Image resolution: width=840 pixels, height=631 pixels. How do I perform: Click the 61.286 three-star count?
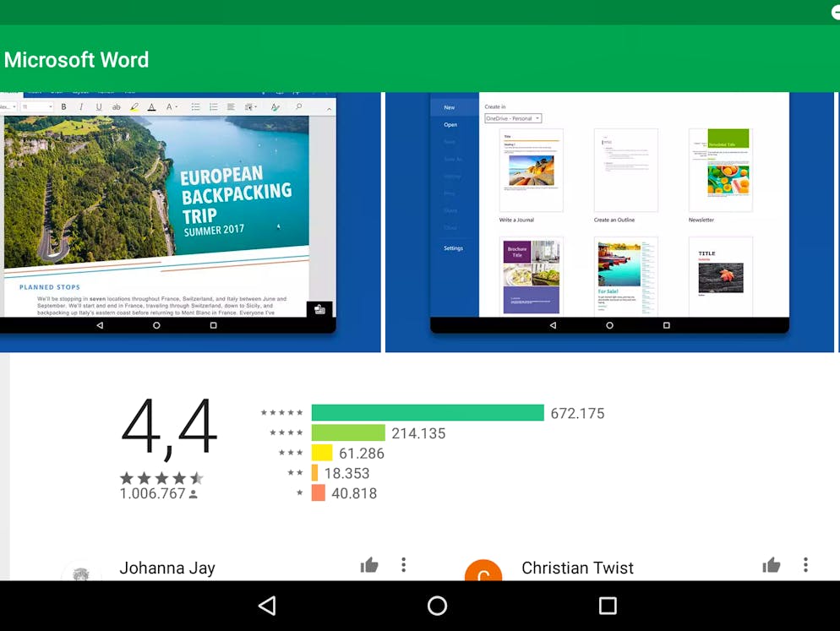coord(362,453)
